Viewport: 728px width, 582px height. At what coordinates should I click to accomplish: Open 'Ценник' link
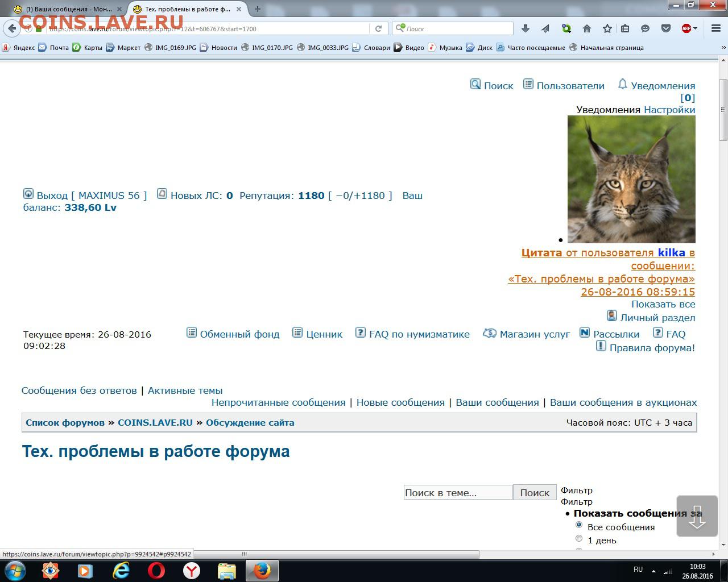(324, 334)
